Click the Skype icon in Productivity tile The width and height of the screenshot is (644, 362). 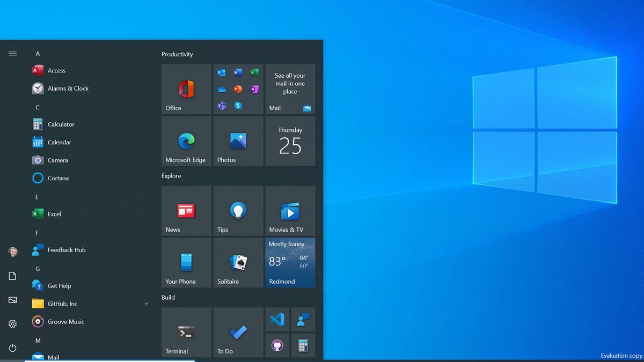tap(238, 106)
